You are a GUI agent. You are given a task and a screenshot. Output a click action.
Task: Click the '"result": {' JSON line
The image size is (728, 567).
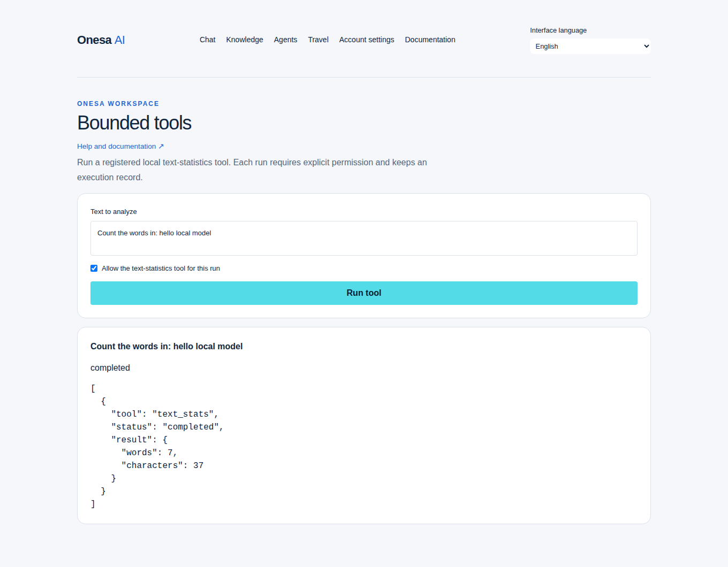[x=139, y=440]
